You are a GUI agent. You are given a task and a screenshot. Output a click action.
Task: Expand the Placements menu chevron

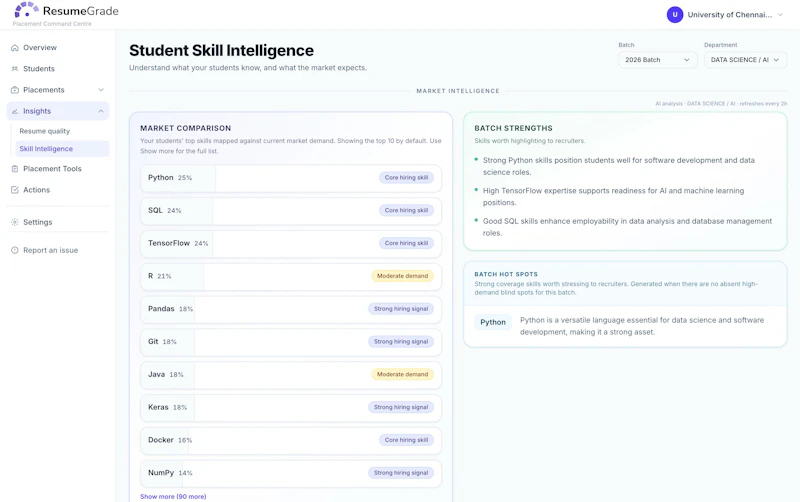pos(101,90)
